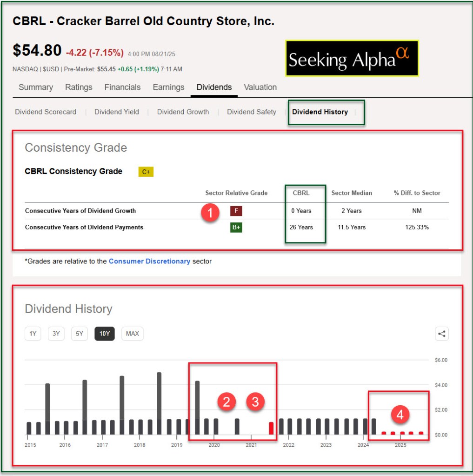This screenshot has height=476, width=473.
Task: Click the F sector relative grade badge
Action: tap(236, 211)
